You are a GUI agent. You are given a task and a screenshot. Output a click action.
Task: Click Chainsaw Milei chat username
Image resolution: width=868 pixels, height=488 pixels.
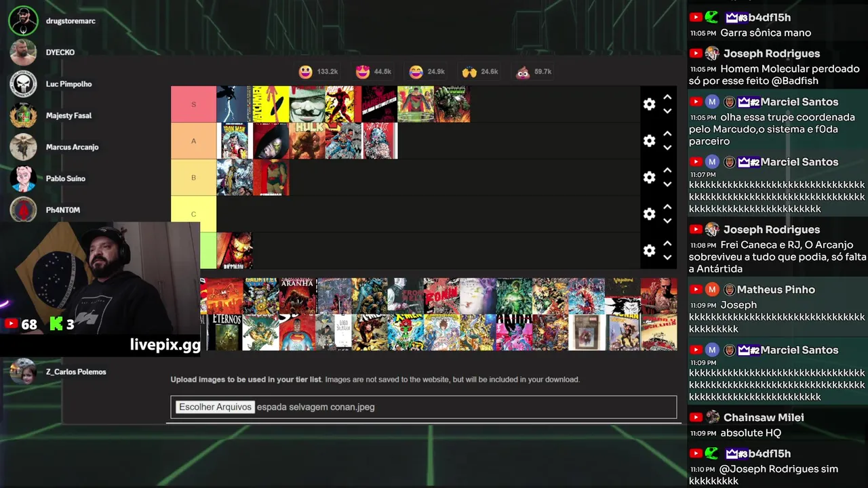point(764,418)
